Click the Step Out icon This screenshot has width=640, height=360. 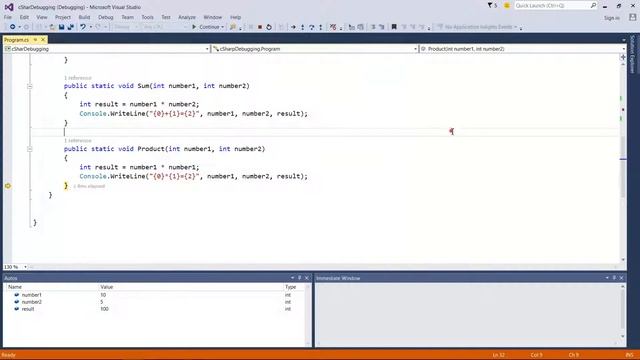click(x=320, y=27)
